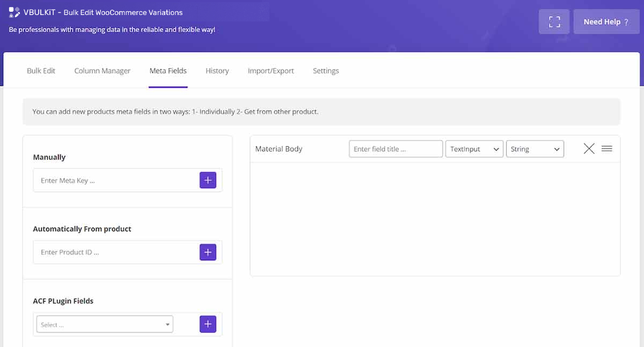Add the selected ACF plugin field
Screen dimensions: 644x347
tap(208, 324)
